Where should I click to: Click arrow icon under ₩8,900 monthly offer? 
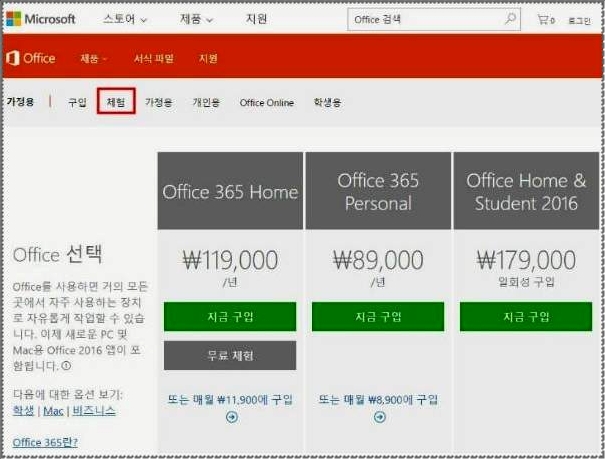380,417
